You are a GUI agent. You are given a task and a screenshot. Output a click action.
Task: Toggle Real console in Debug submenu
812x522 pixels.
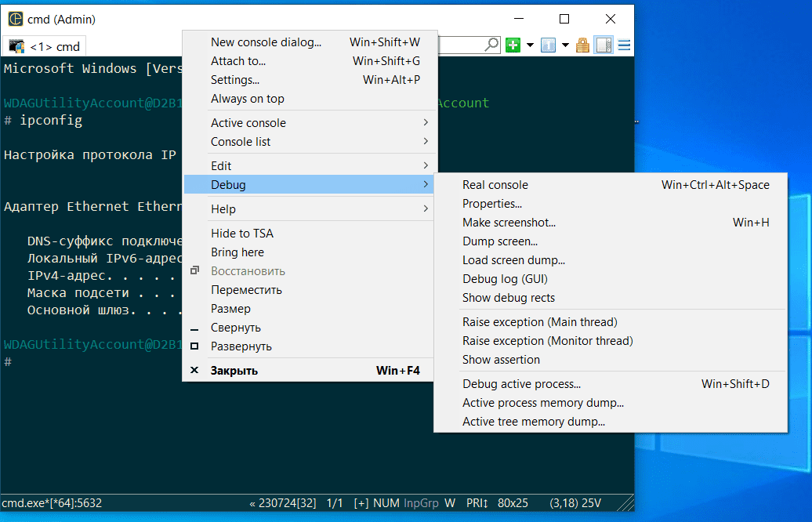click(611, 185)
